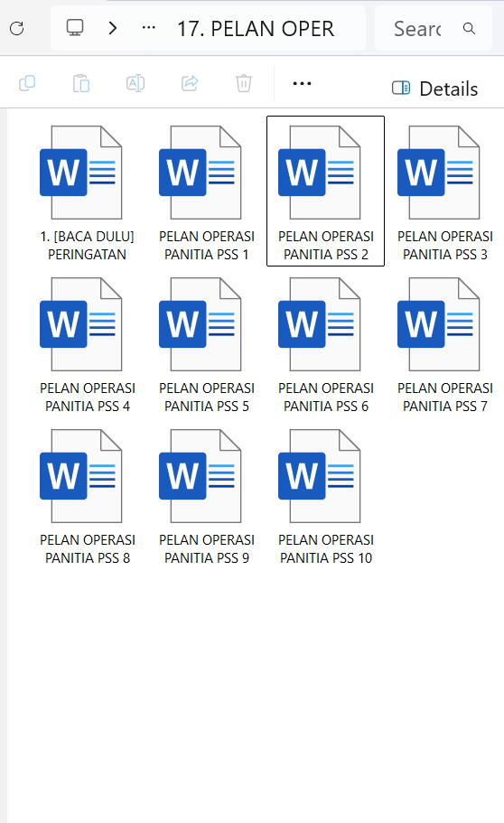Screen dimensions: 504x823
Task: Open the See more toolbar menu
Action: (x=302, y=83)
